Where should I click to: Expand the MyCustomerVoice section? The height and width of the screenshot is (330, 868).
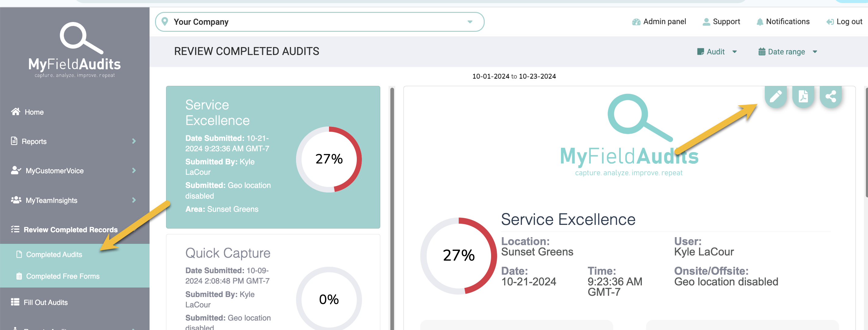coord(55,170)
